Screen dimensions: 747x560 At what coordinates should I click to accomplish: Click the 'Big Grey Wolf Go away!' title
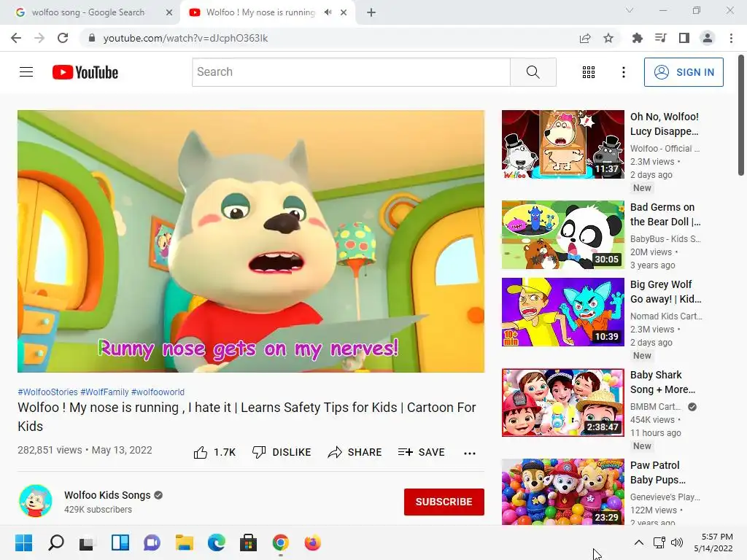tap(665, 292)
